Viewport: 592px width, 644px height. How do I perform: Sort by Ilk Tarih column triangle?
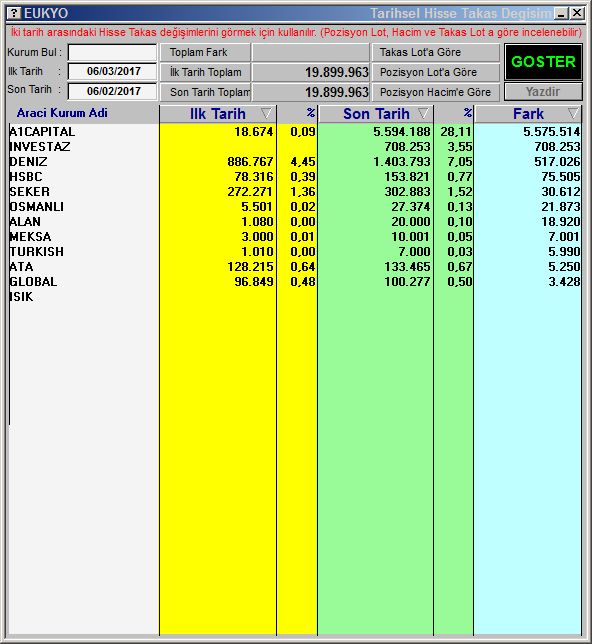tap(266, 113)
